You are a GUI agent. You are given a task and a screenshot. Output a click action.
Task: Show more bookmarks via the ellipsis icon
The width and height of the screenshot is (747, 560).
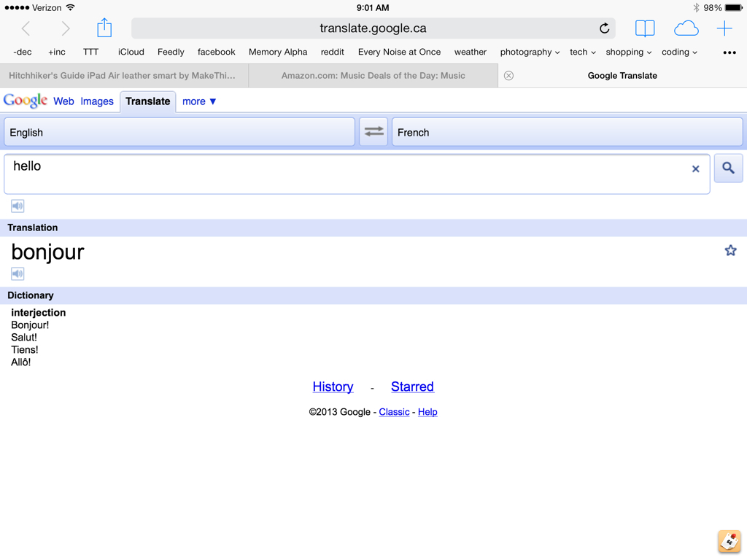pos(729,52)
